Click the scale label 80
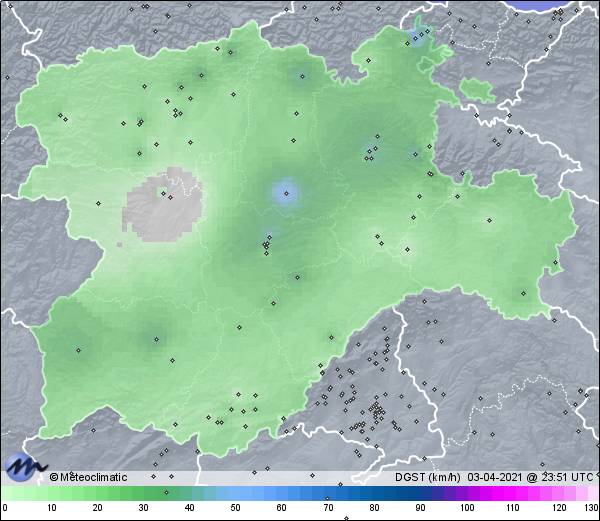Image resolution: width=600 pixels, height=521 pixels. [374, 508]
